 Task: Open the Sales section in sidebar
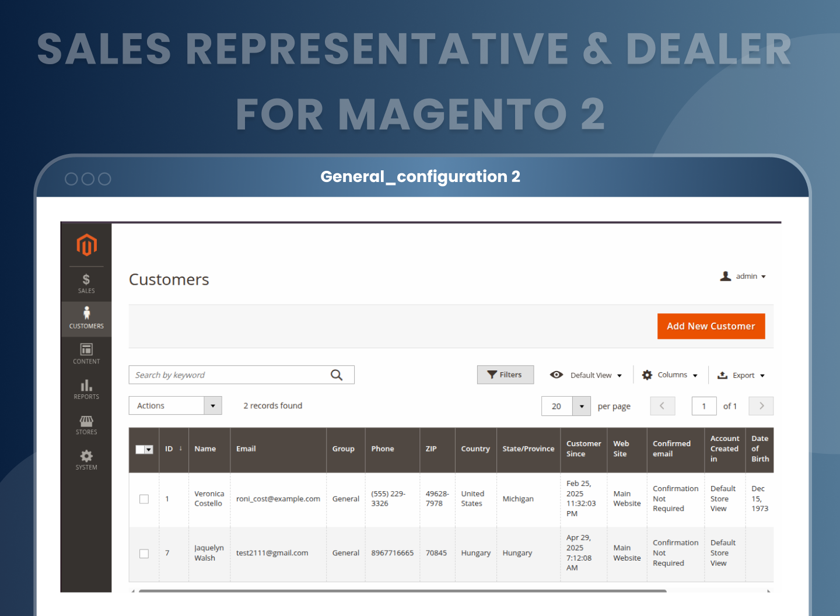pos(86,283)
